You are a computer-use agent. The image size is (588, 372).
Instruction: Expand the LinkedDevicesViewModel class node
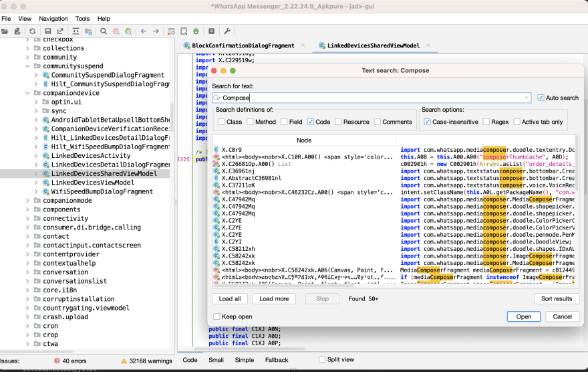pos(36,183)
